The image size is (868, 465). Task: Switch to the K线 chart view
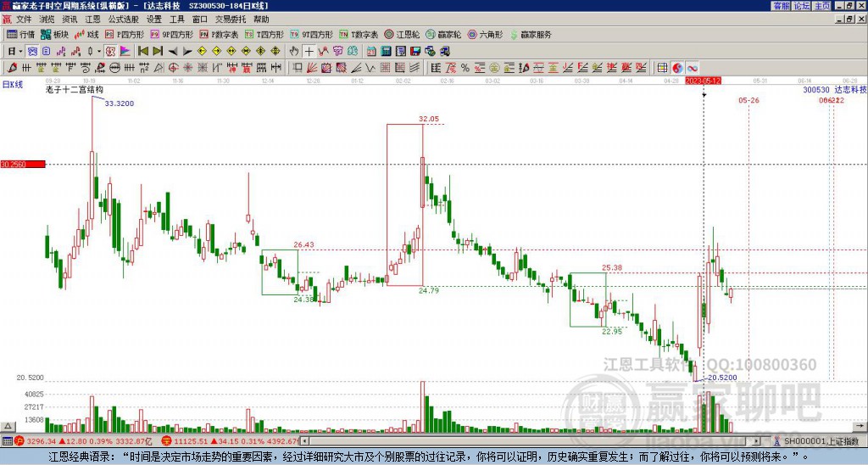coord(86,34)
